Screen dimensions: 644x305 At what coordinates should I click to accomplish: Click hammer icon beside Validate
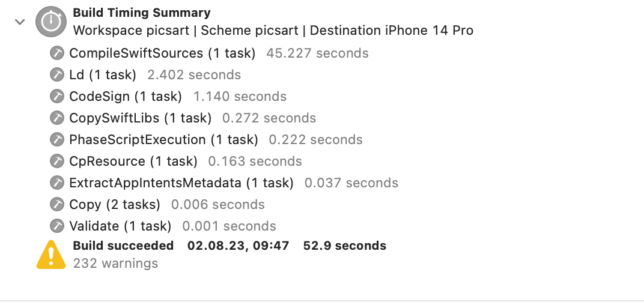click(57, 226)
